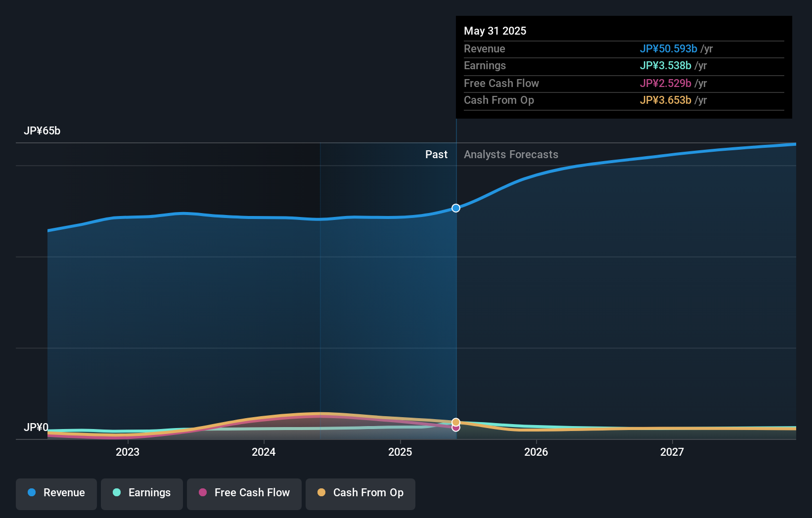Click the JP¥3.538b earnings value

666,66
